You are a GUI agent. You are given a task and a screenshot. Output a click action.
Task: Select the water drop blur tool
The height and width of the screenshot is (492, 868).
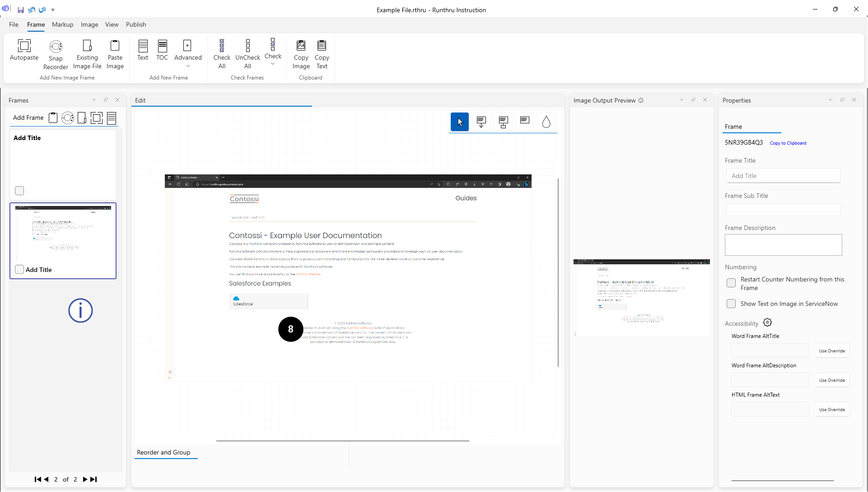point(546,122)
